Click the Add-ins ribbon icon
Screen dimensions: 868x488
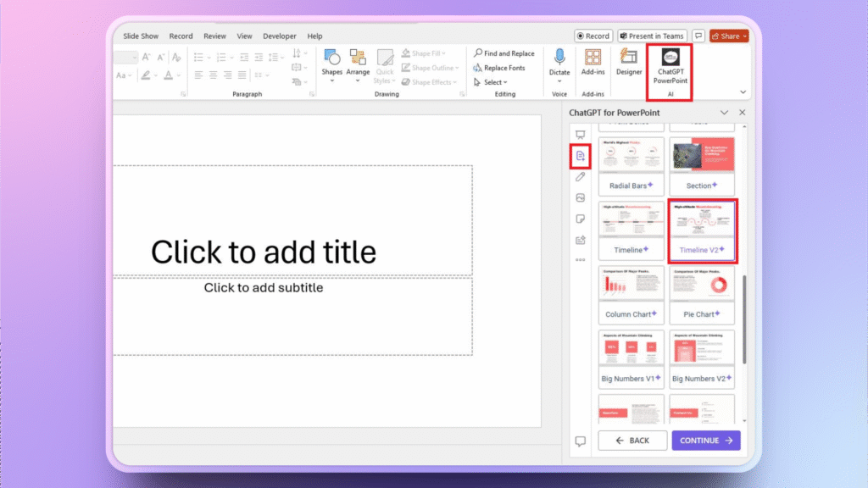[593, 61]
